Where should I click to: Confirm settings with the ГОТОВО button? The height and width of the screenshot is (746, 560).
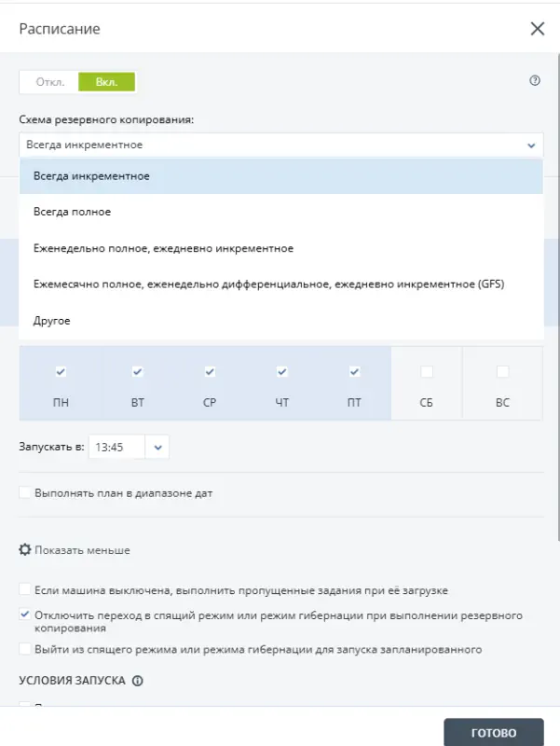click(x=494, y=732)
